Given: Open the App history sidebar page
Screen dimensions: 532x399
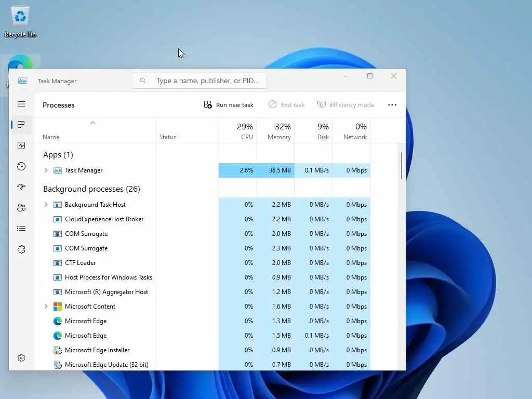Looking at the screenshot, I should click(x=21, y=166).
